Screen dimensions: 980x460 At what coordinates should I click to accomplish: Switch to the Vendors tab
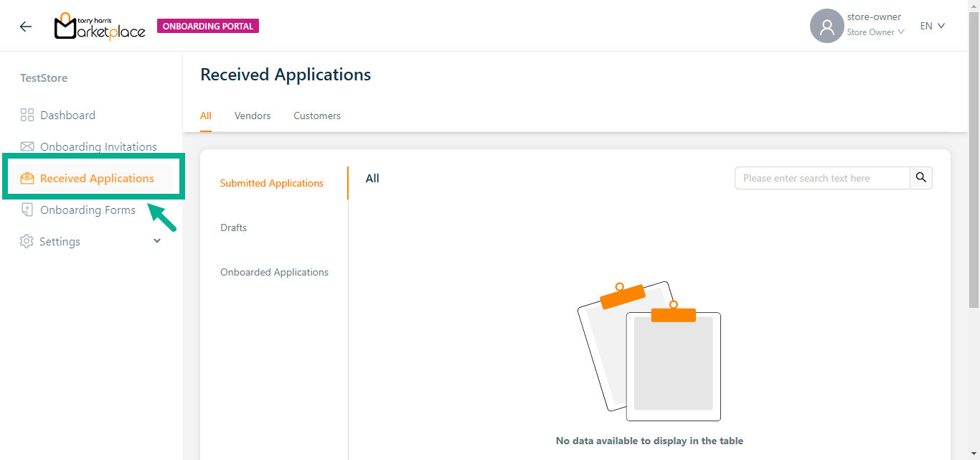pyautogui.click(x=253, y=116)
